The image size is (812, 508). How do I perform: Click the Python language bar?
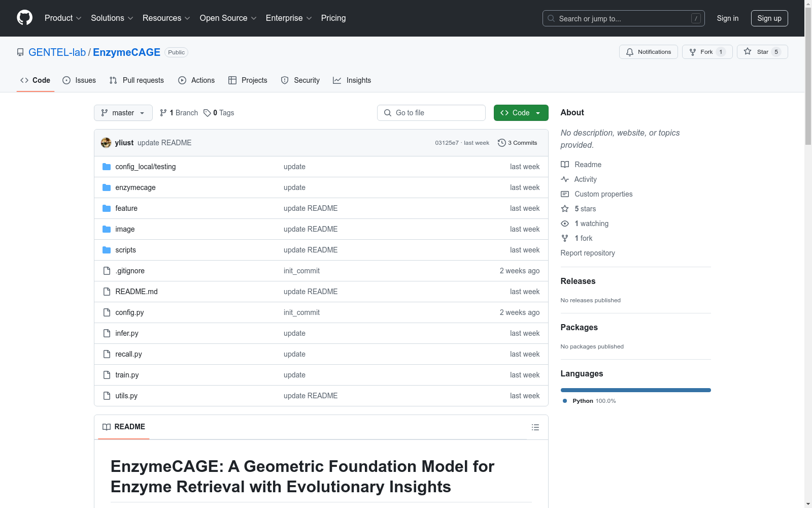click(636, 390)
